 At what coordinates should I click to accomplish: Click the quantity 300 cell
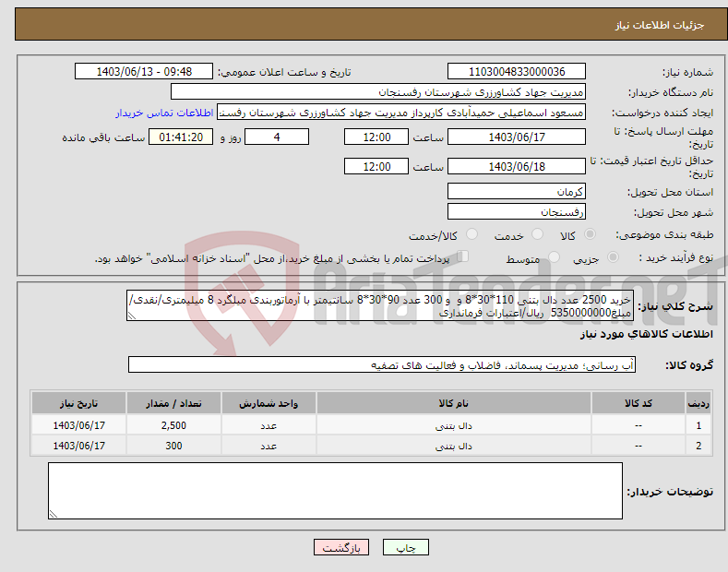pyautogui.click(x=173, y=446)
